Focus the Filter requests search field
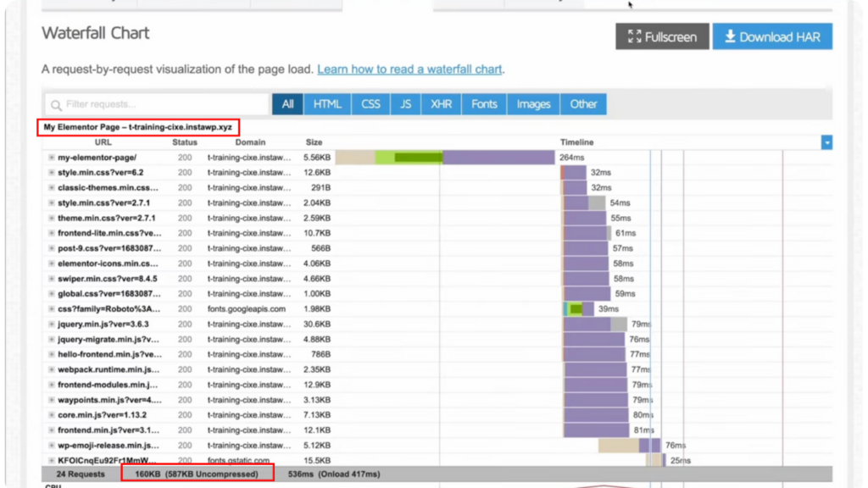Viewport: 868px width, 488px height. 157,104
